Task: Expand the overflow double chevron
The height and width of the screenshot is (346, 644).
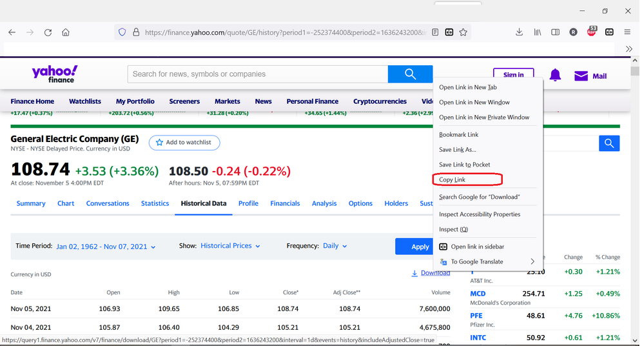Action: pyautogui.click(x=629, y=49)
